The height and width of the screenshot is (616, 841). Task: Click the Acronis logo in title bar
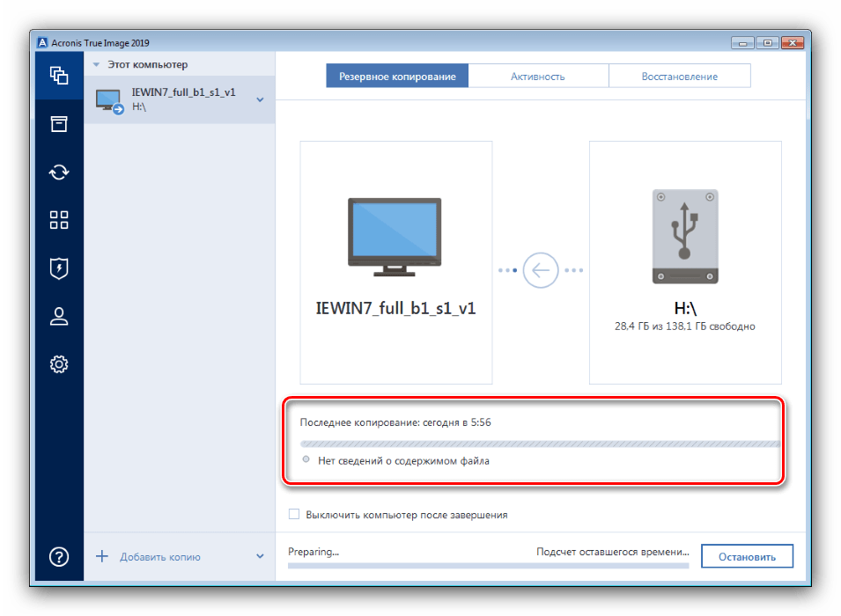coord(42,42)
